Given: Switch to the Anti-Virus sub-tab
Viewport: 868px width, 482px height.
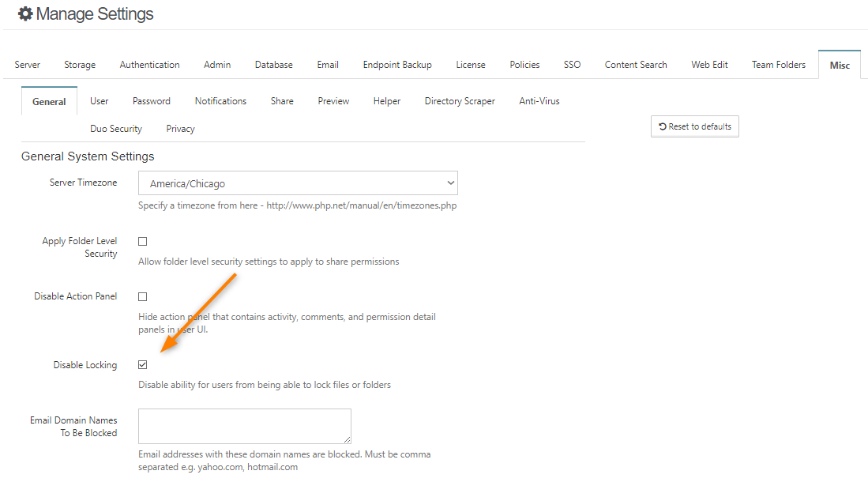Looking at the screenshot, I should [x=539, y=101].
